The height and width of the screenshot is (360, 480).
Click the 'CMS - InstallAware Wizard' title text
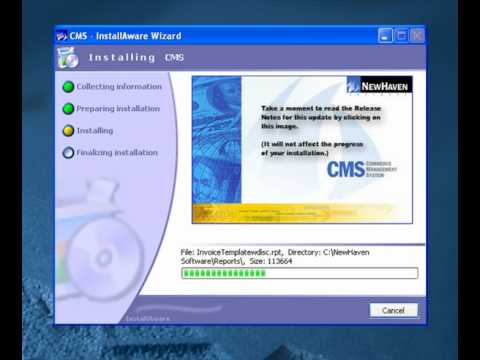coord(125,36)
